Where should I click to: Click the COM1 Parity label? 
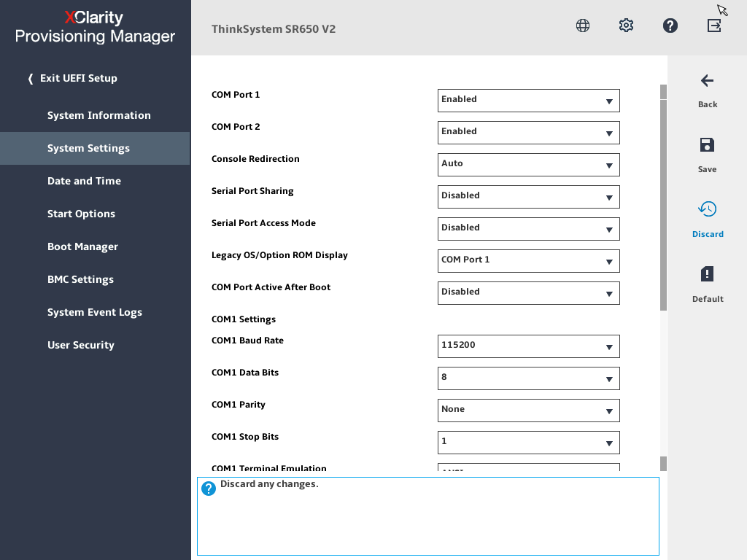click(x=239, y=405)
